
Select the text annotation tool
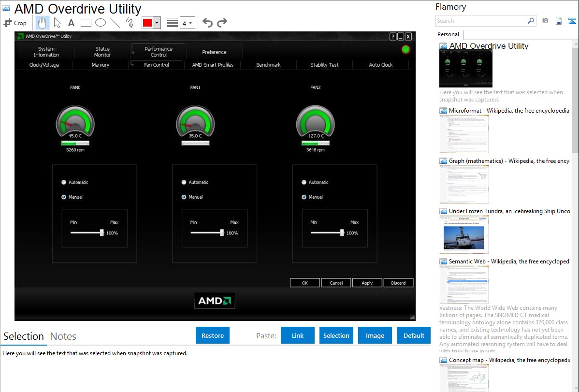pyautogui.click(x=71, y=23)
